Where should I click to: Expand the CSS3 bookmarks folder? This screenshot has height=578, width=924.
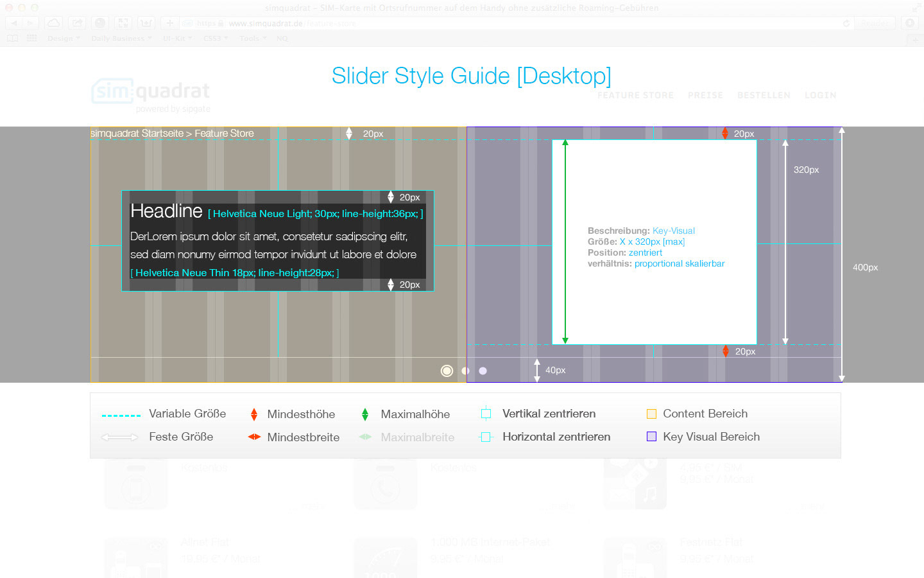[x=216, y=39]
